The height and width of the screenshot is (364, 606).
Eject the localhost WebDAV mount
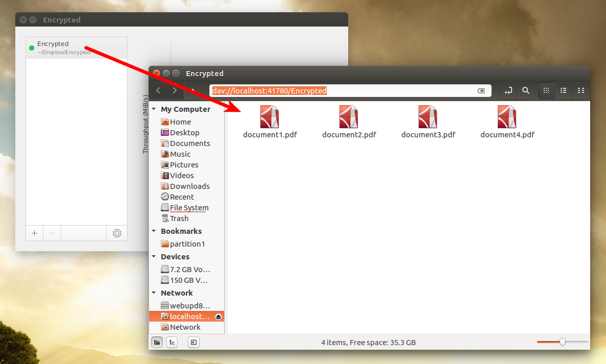(x=220, y=316)
